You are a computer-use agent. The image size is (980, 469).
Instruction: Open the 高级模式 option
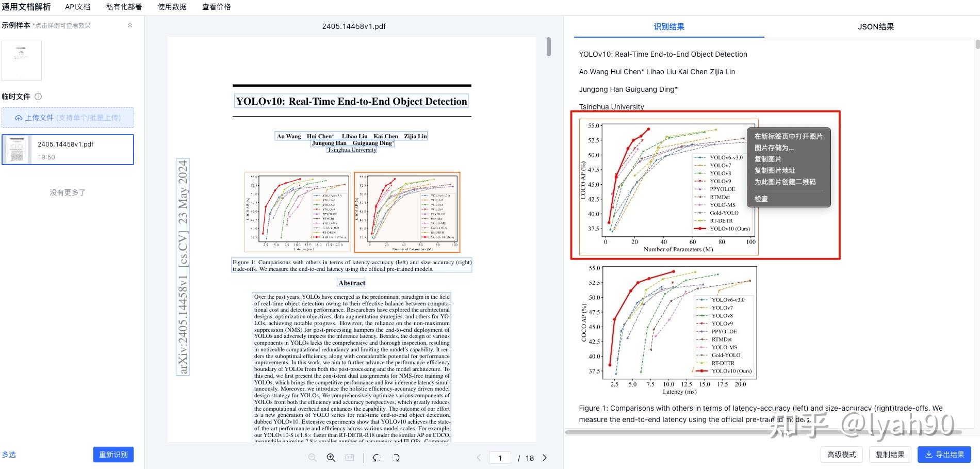point(842,455)
